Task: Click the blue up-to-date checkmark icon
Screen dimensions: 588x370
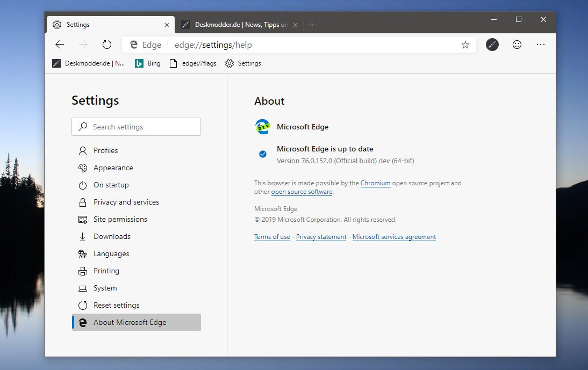Action: [263, 154]
